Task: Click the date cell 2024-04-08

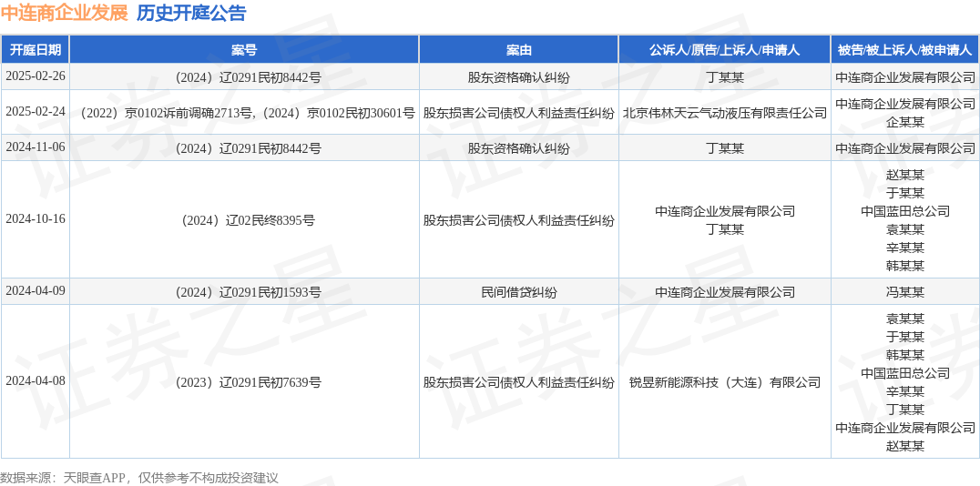Action: coord(36,381)
